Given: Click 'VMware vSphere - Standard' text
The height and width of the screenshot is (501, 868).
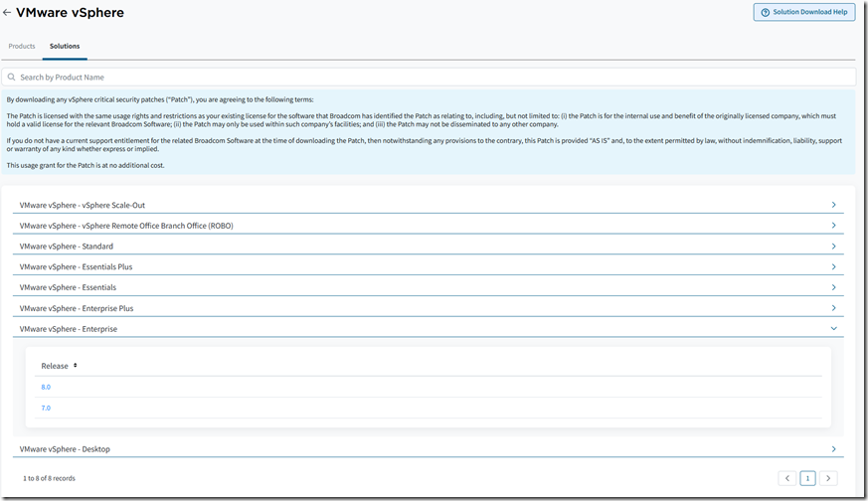Looking at the screenshot, I should coord(67,246).
